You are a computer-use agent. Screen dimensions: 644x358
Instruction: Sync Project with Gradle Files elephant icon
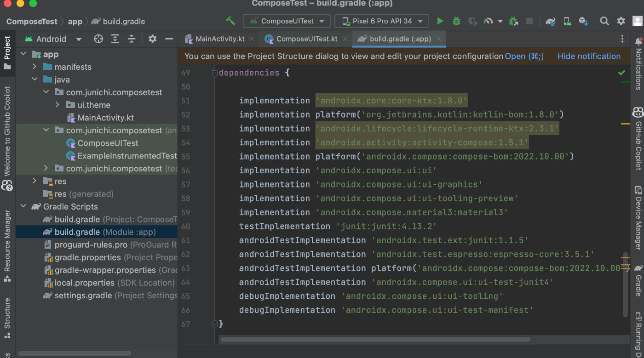click(551, 21)
